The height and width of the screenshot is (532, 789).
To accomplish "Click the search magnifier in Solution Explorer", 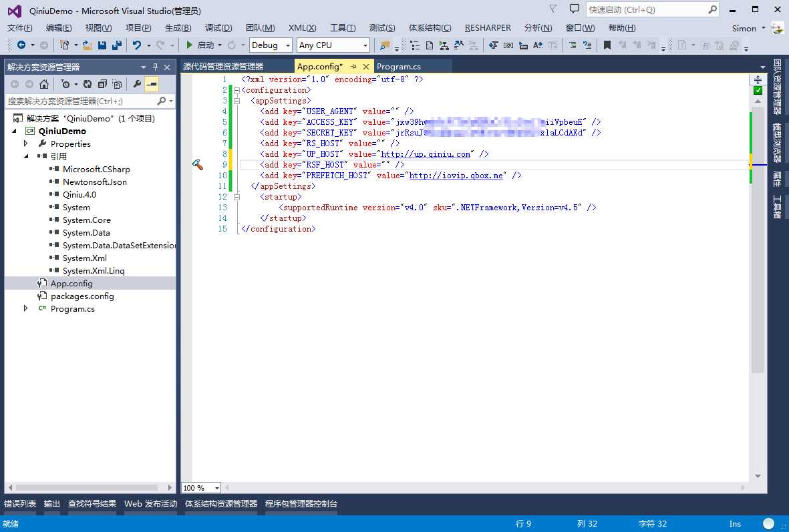I will [x=162, y=101].
